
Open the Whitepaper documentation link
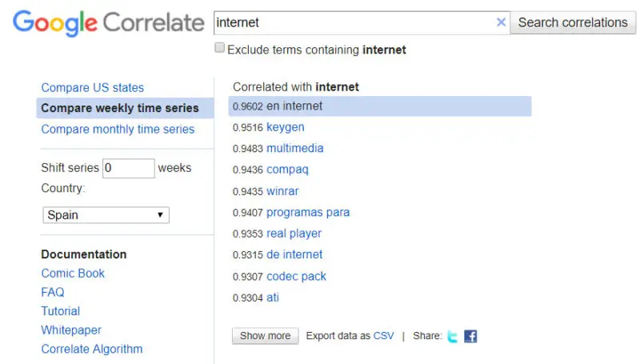click(71, 330)
